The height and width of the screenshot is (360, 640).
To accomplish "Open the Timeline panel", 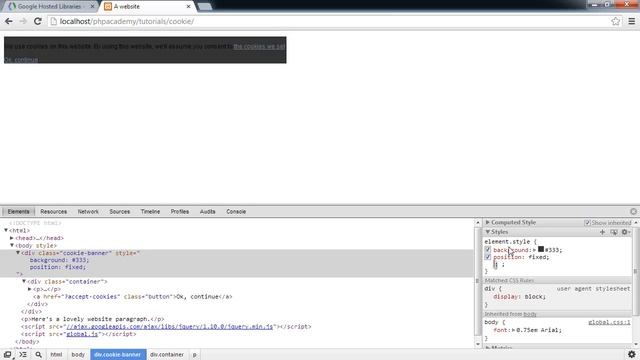I will 150,211.
